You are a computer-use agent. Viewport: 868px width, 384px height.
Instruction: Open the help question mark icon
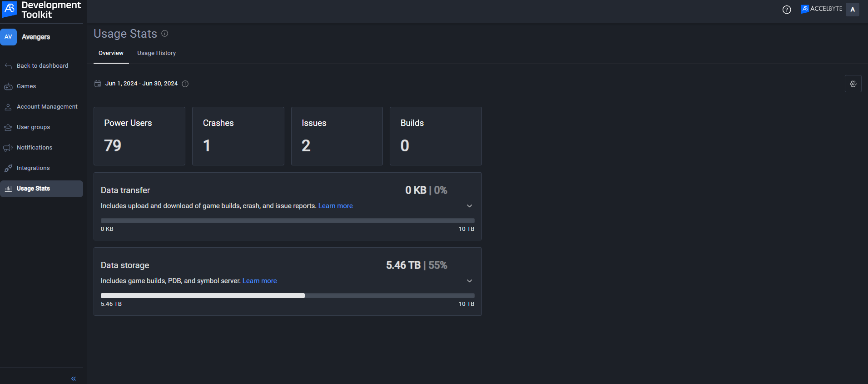[x=787, y=10]
